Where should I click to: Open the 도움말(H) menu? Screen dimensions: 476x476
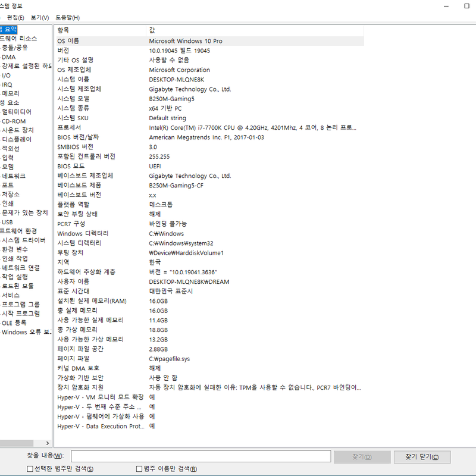(67, 18)
